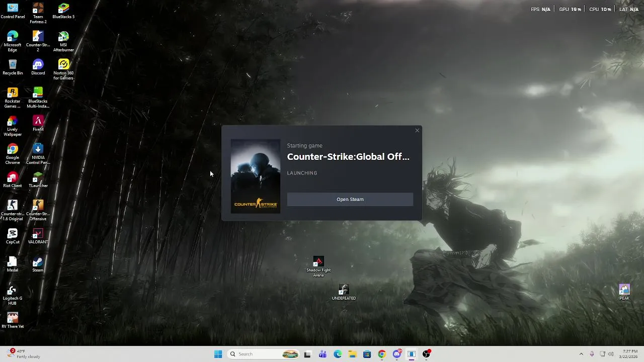The image size is (644, 362).
Task: Click the CPU 10% overlay readout
Action: (600, 10)
